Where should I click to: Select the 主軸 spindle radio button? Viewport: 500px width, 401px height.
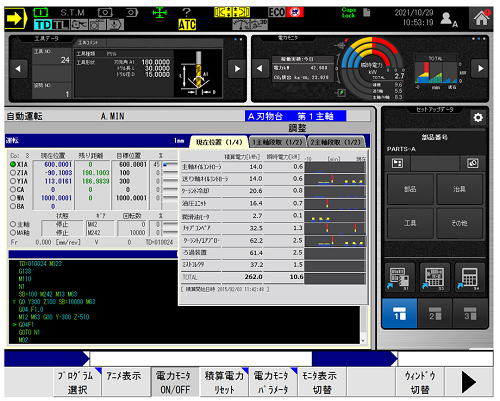(x=13, y=224)
